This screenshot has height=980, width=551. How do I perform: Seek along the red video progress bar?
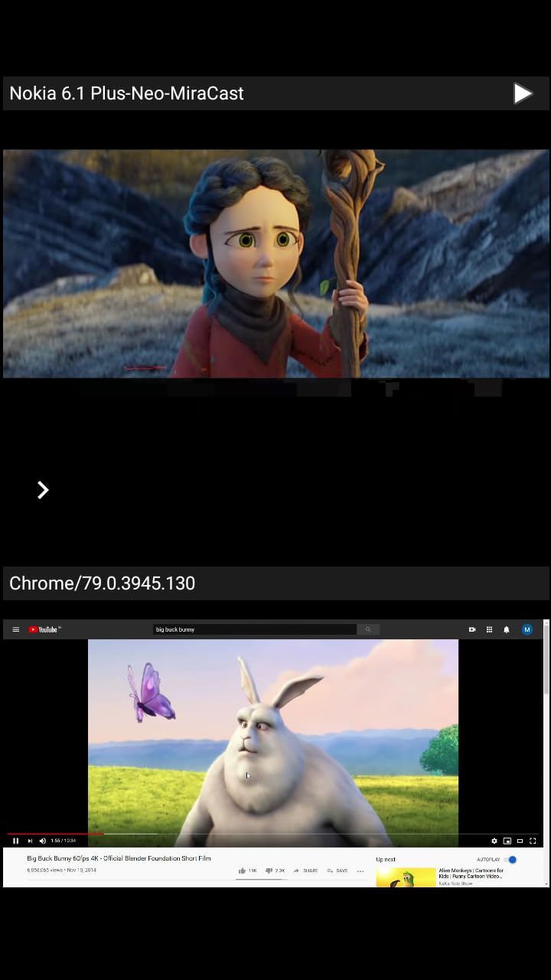pyautogui.click(x=55, y=834)
